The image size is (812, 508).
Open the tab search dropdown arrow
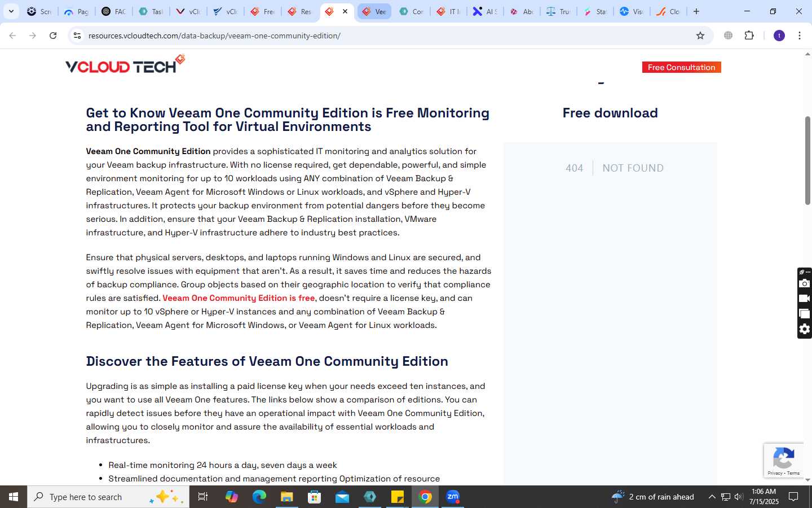pyautogui.click(x=11, y=11)
